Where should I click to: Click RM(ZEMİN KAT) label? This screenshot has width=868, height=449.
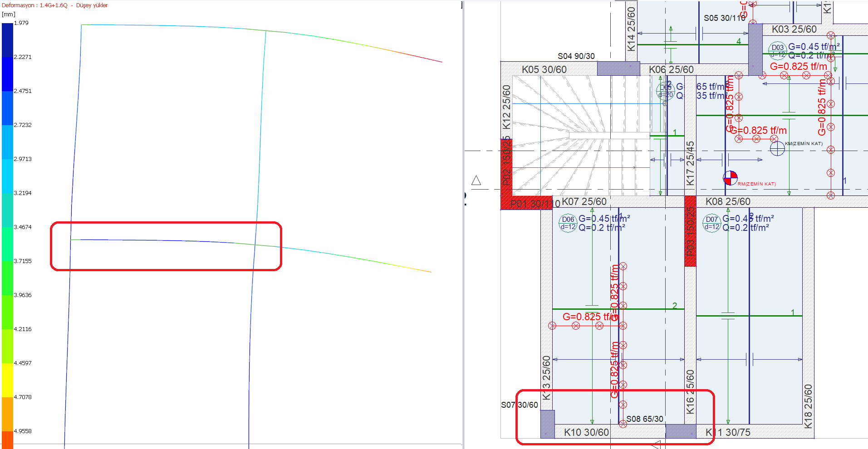(x=757, y=184)
